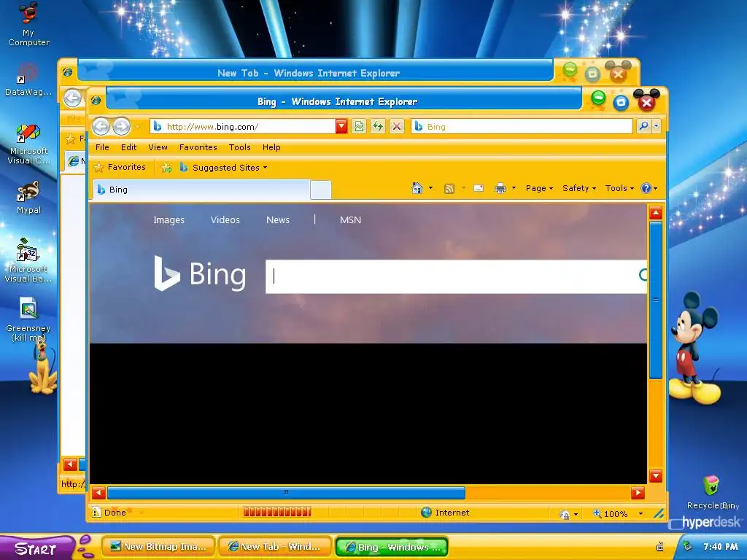Select the Recycle Bin icon
The height and width of the screenshot is (560, 747).
click(x=712, y=492)
